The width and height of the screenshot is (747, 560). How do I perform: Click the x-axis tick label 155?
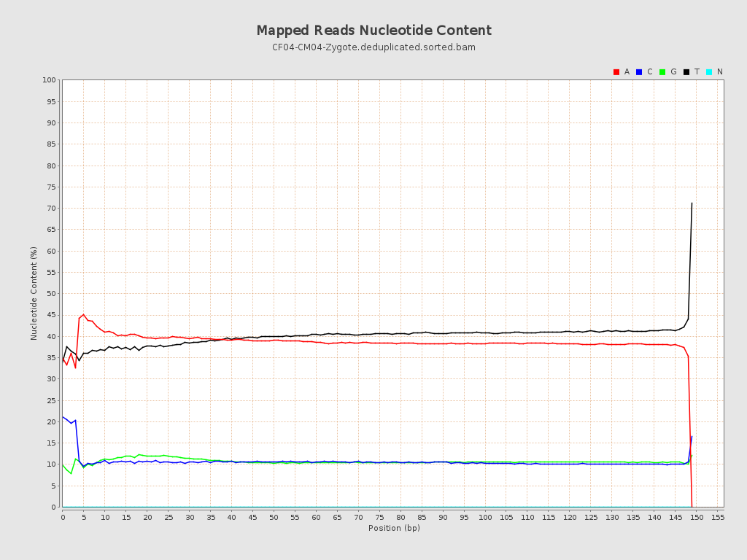pos(718,517)
